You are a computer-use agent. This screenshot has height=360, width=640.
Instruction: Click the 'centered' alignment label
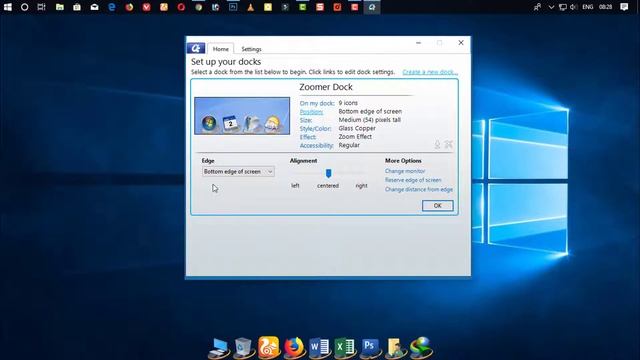point(328,186)
